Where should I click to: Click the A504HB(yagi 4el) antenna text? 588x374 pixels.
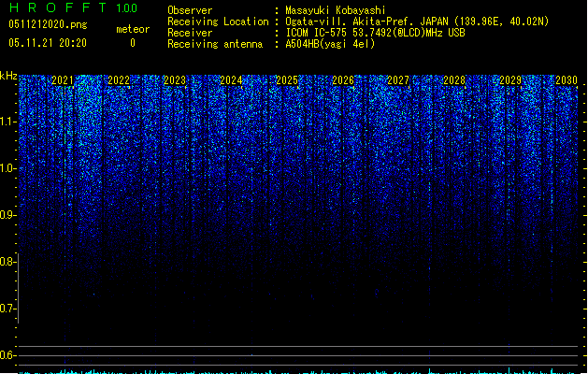click(x=330, y=44)
